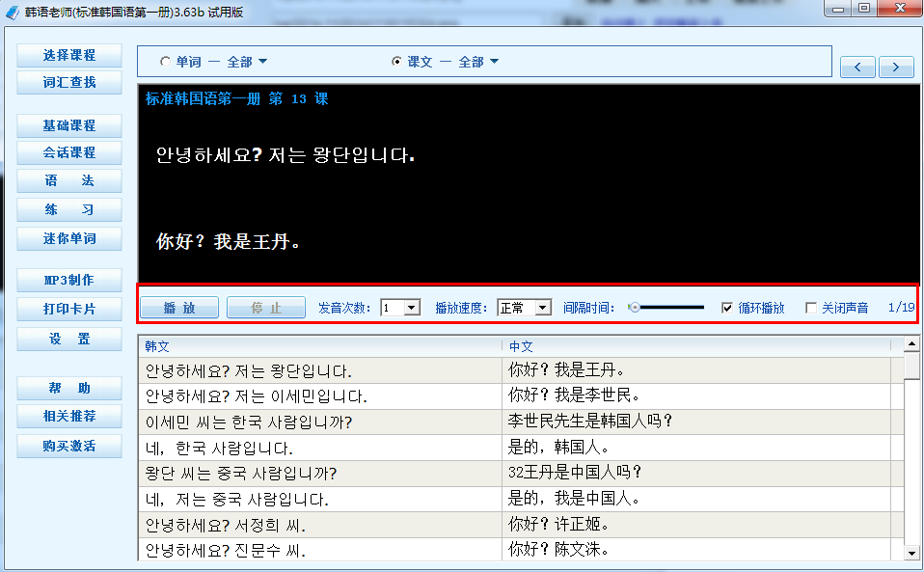Open the 语法 section
The width and height of the screenshot is (924, 572).
(x=69, y=180)
